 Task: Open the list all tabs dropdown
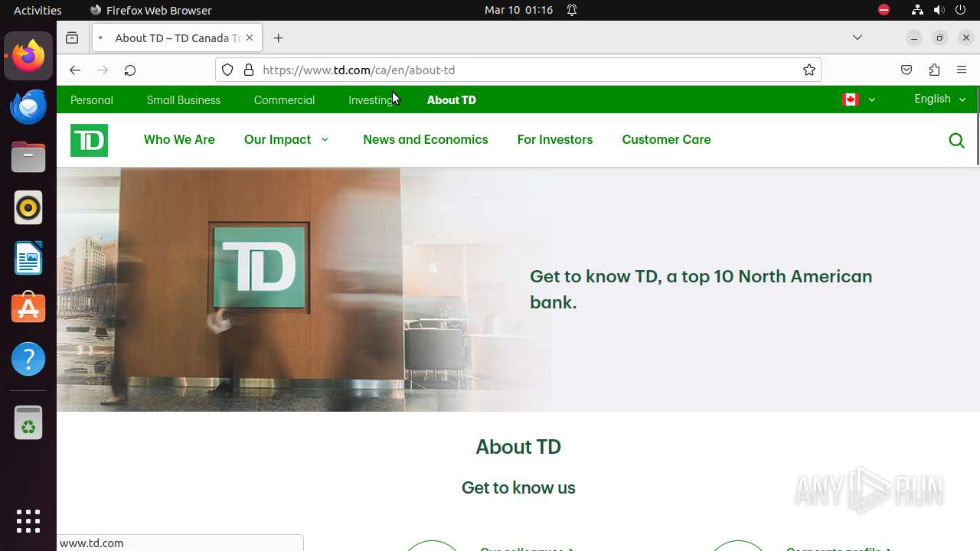point(857,37)
